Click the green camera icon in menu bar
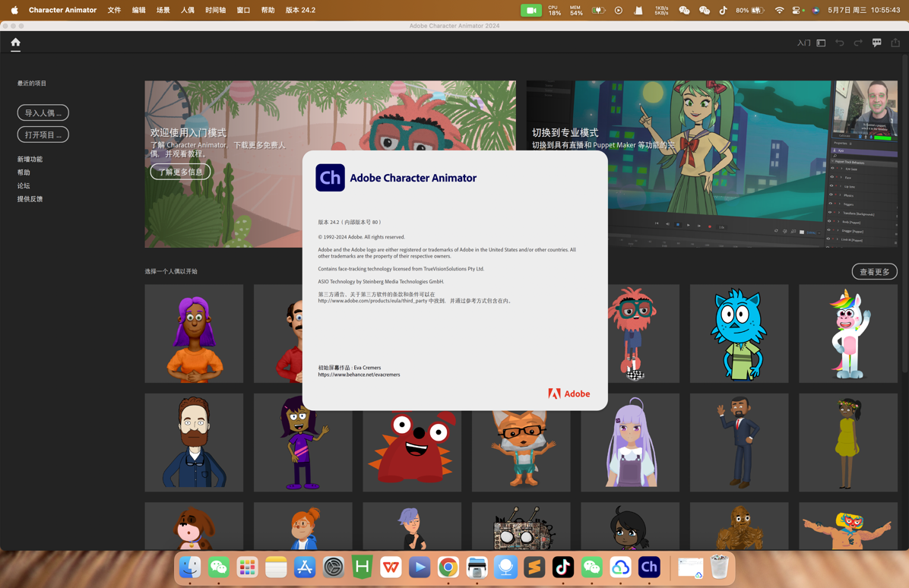909x588 pixels. 530,10
